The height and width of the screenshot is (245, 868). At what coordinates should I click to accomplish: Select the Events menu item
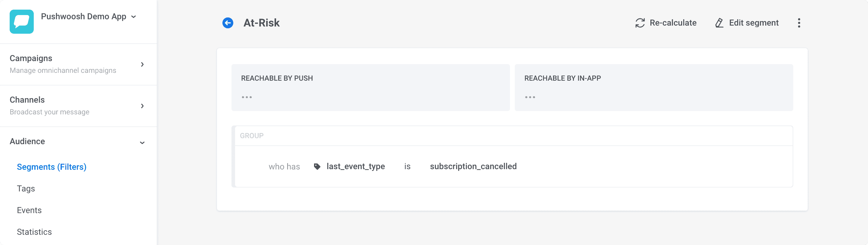(29, 210)
